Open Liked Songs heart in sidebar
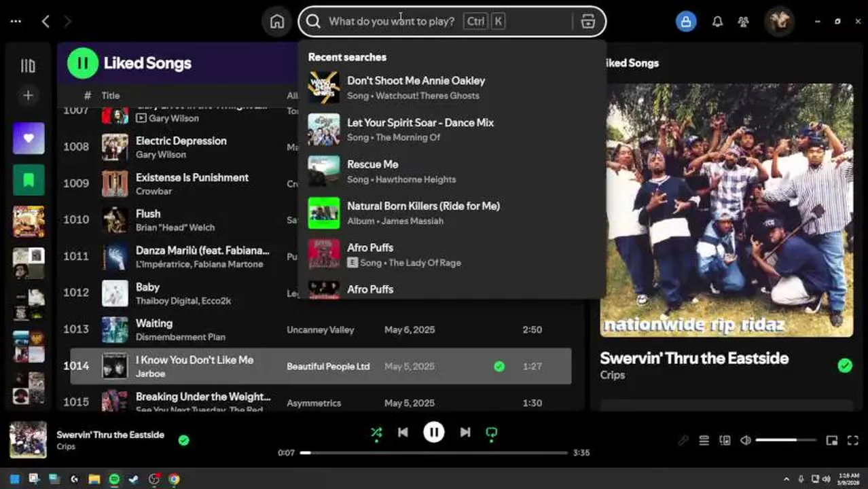 29,139
